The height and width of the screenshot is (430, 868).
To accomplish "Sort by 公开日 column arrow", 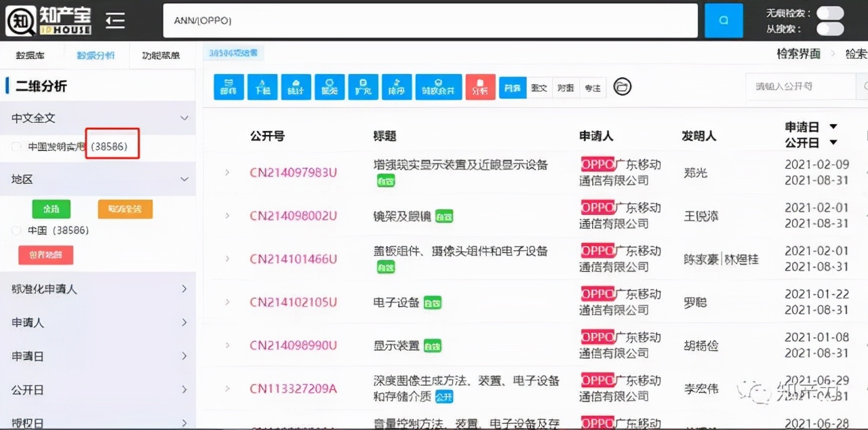I will tap(833, 142).
